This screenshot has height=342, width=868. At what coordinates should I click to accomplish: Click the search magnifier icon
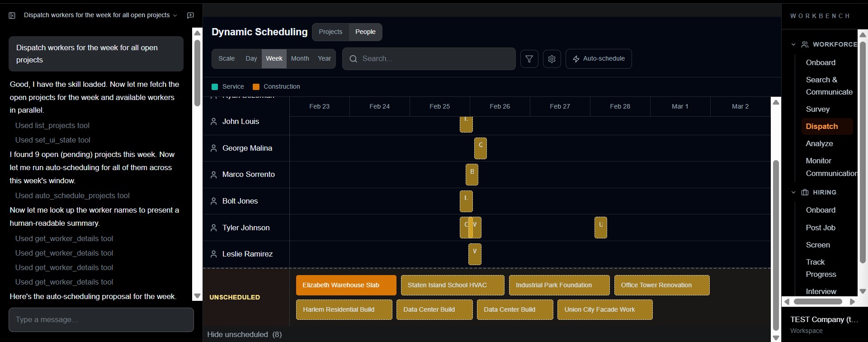click(x=354, y=59)
